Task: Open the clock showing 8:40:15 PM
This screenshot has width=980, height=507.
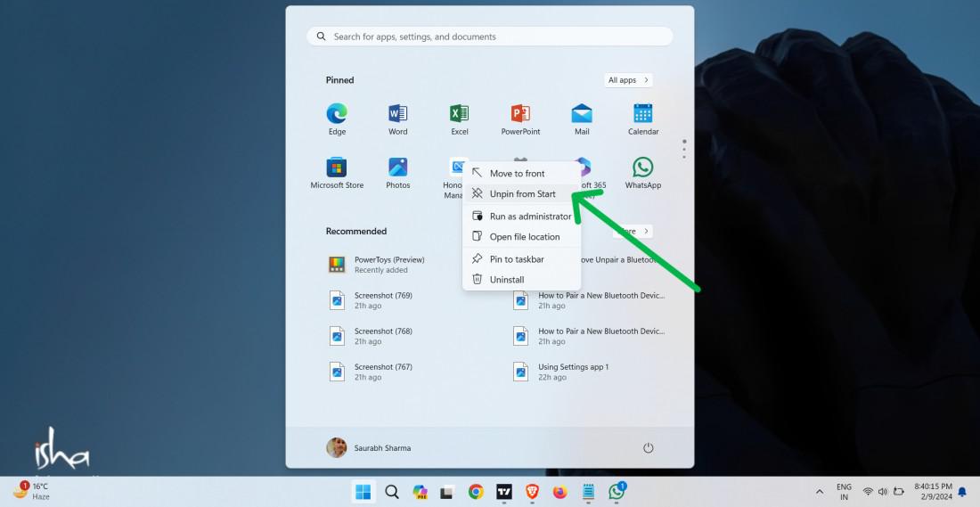Action: point(933,491)
